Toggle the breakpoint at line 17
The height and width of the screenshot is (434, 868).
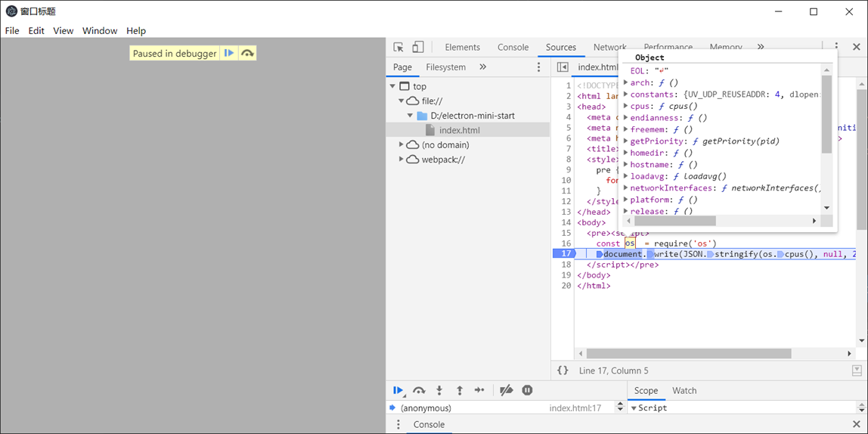click(x=564, y=253)
